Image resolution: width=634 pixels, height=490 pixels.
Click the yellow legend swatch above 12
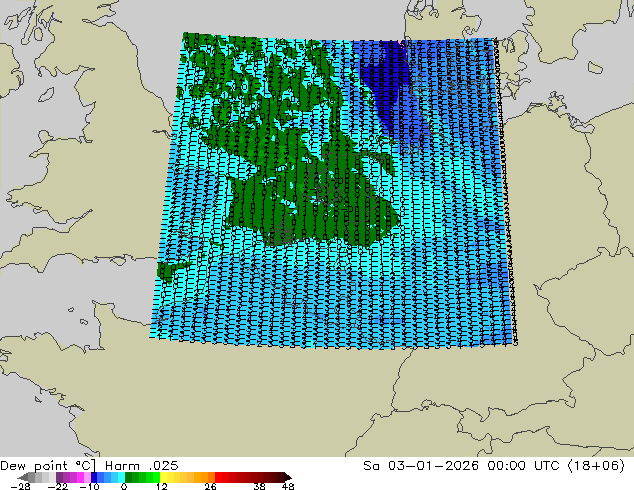coord(163,477)
